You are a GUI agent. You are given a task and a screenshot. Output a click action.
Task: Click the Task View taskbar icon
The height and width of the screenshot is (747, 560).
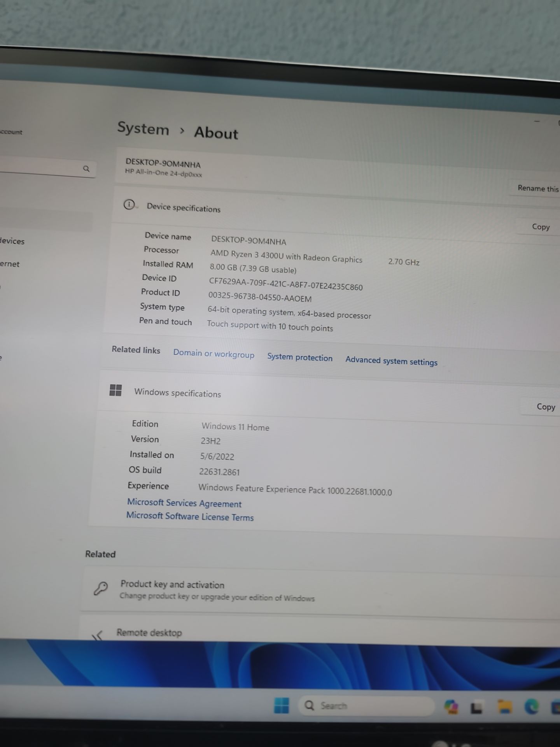477,707
